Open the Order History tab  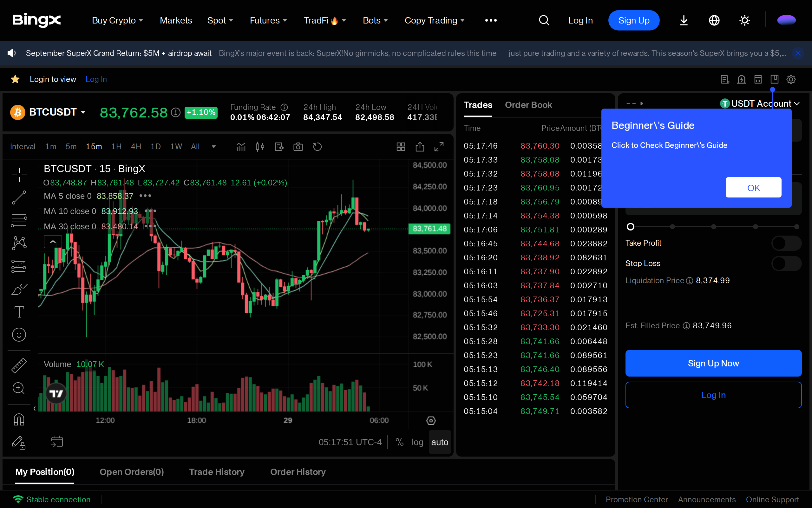298,472
